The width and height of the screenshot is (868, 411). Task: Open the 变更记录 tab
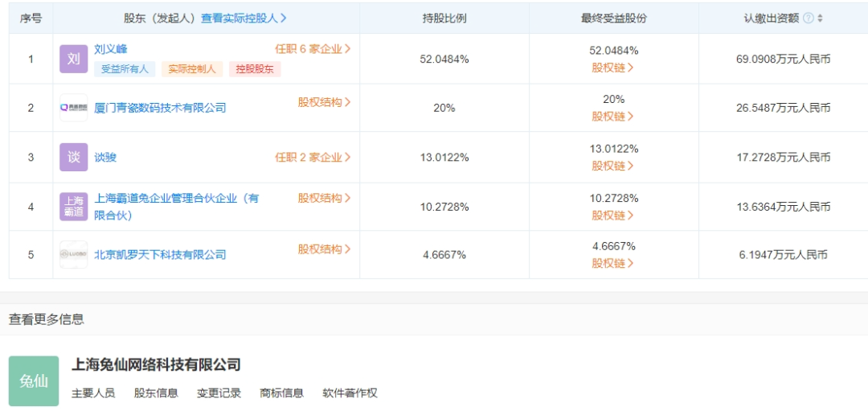219,393
